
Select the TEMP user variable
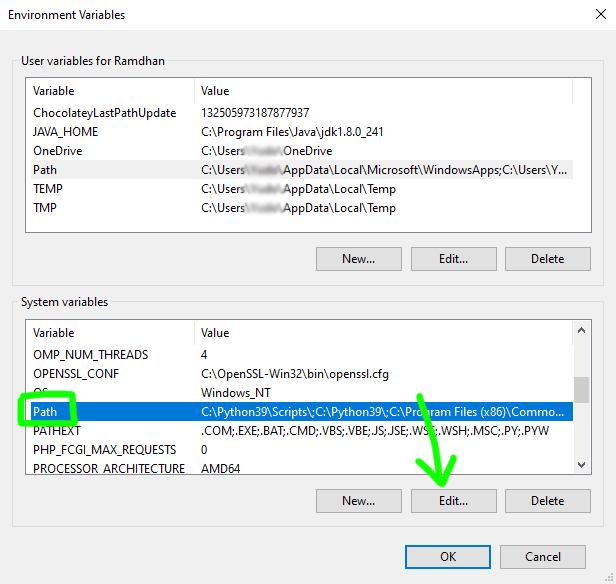coord(48,189)
